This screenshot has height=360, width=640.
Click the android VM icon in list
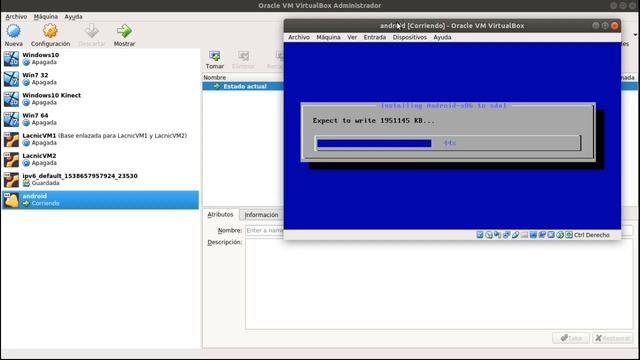[11, 200]
